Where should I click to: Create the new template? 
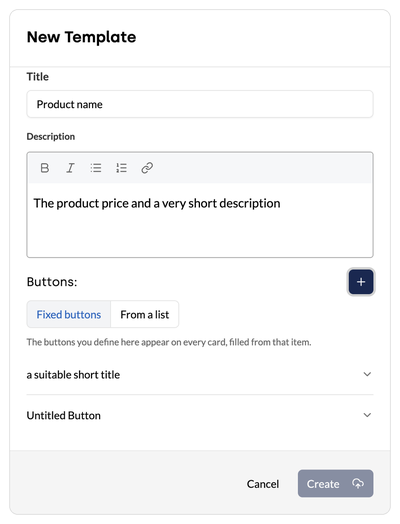click(336, 484)
